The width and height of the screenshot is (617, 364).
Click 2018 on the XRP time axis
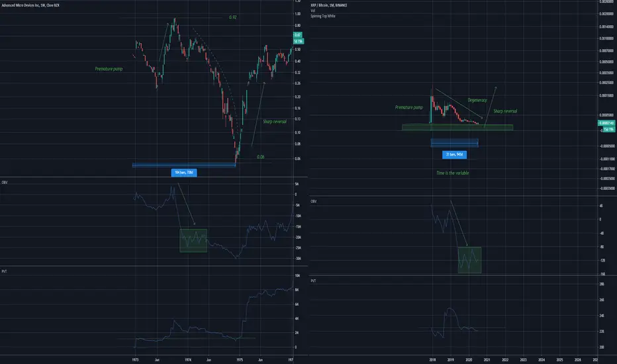tap(432, 359)
